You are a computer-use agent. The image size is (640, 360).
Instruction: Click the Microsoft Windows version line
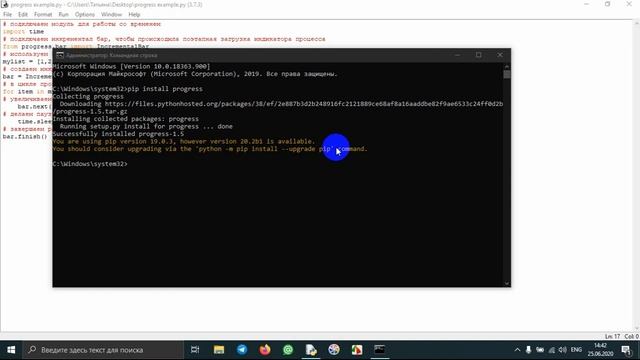click(131, 66)
